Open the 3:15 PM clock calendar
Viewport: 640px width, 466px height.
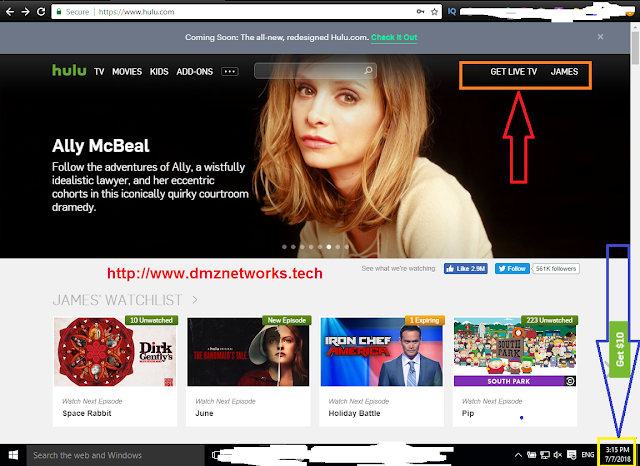tap(618, 454)
